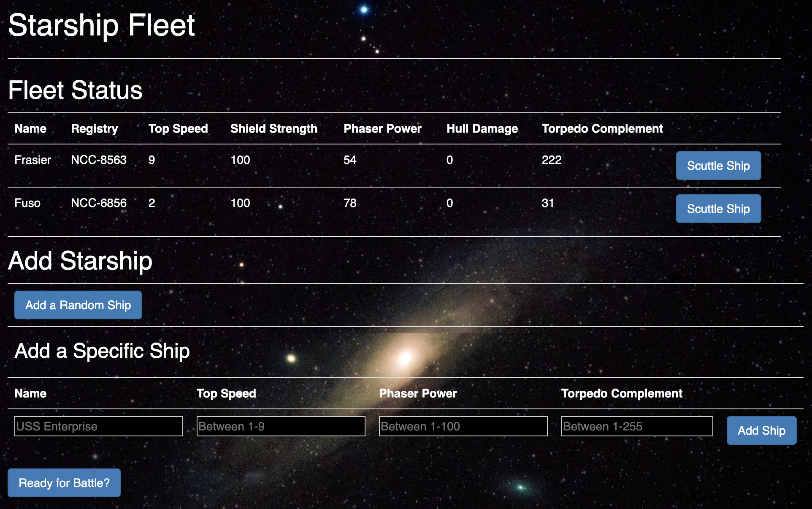Image resolution: width=812 pixels, height=509 pixels.
Task: Click the Frasier name cell
Action: (32, 160)
